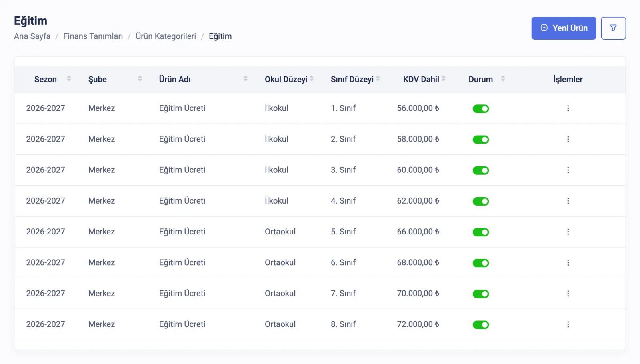Sort table by Okul Düzeyi column

click(x=312, y=79)
